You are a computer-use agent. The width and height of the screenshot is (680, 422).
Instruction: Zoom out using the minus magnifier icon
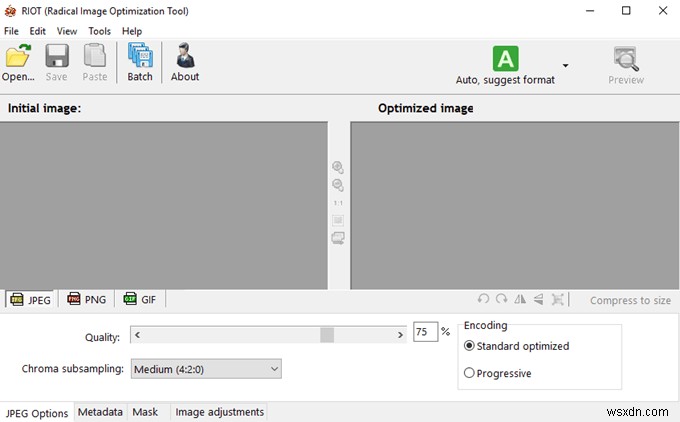pos(338,185)
